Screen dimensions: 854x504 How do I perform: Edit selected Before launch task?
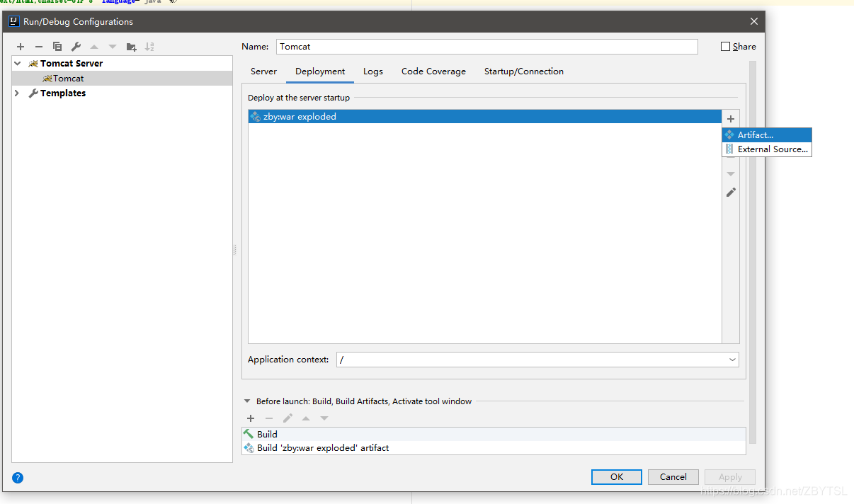click(287, 418)
